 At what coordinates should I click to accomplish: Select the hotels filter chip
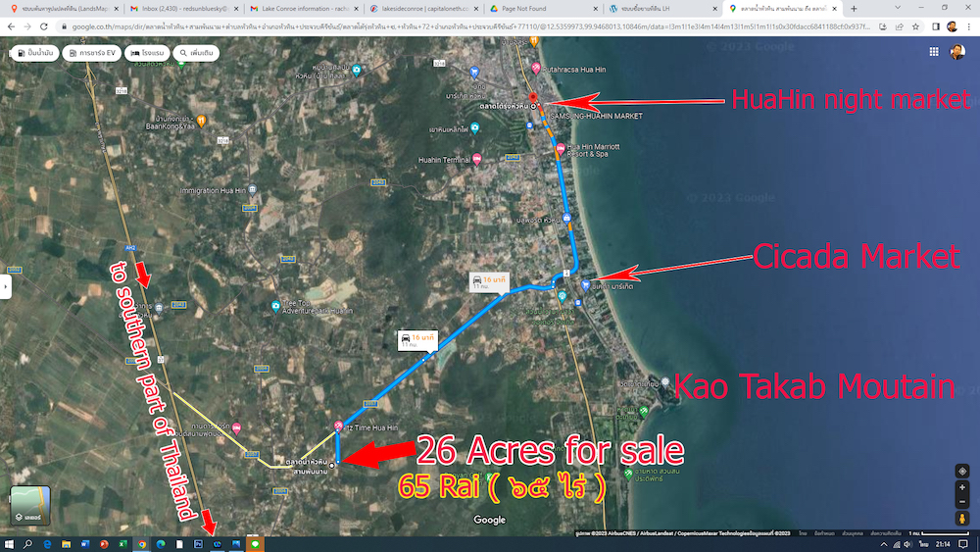[x=147, y=53]
